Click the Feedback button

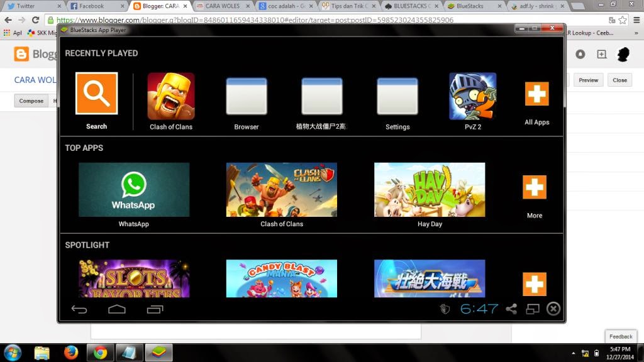(x=621, y=336)
